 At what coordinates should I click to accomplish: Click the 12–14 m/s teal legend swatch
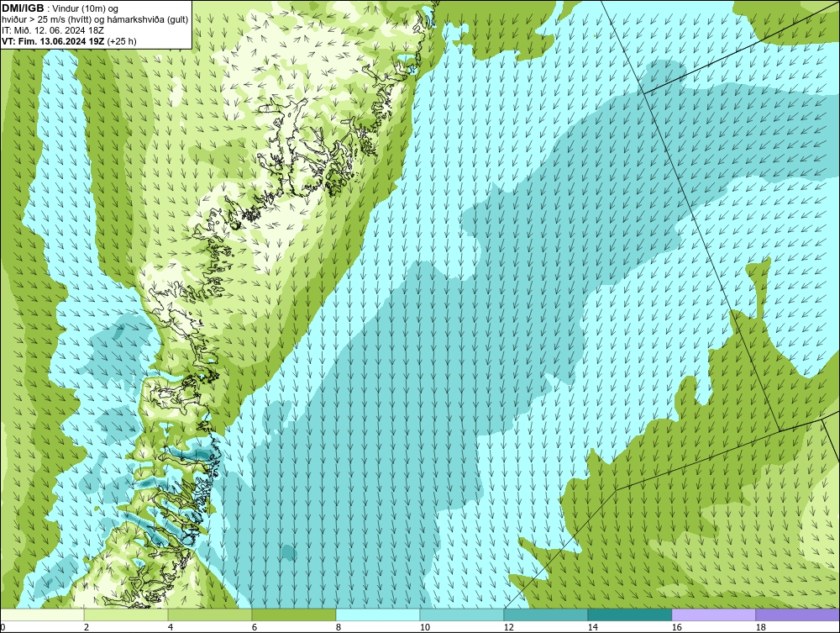click(546, 615)
